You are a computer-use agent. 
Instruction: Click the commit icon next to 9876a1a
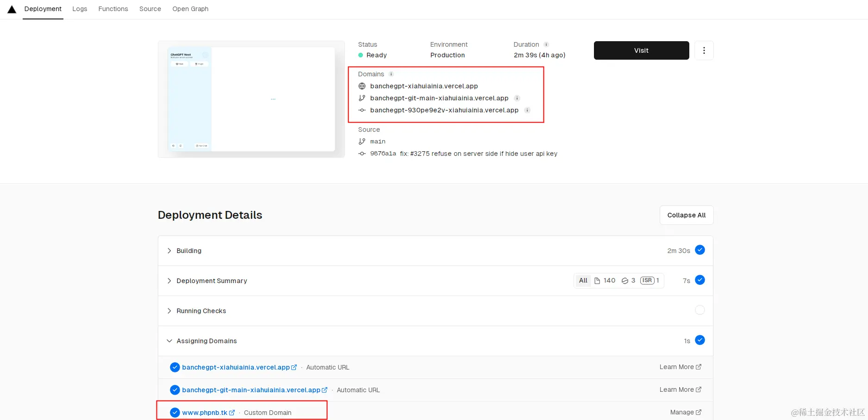tap(362, 154)
